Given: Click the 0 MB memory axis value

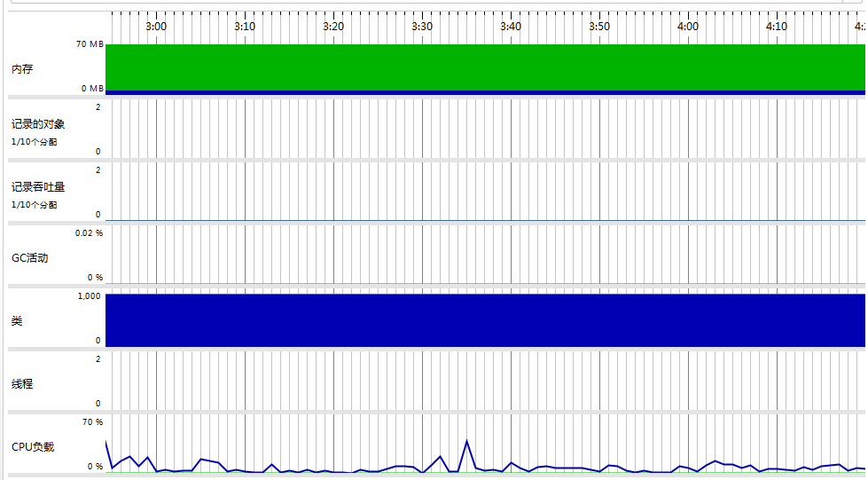Looking at the screenshot, I should click(x=92, y=88).
